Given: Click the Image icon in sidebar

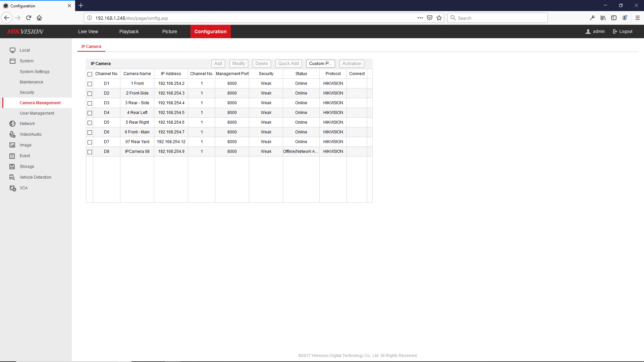Looking at the screenshot, I should [x=12, y=145].
